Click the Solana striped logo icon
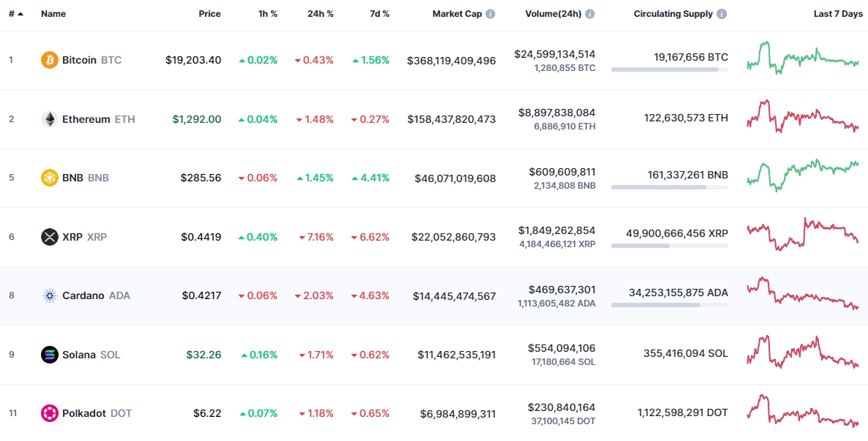868x441 pixels. pos(49,355)
